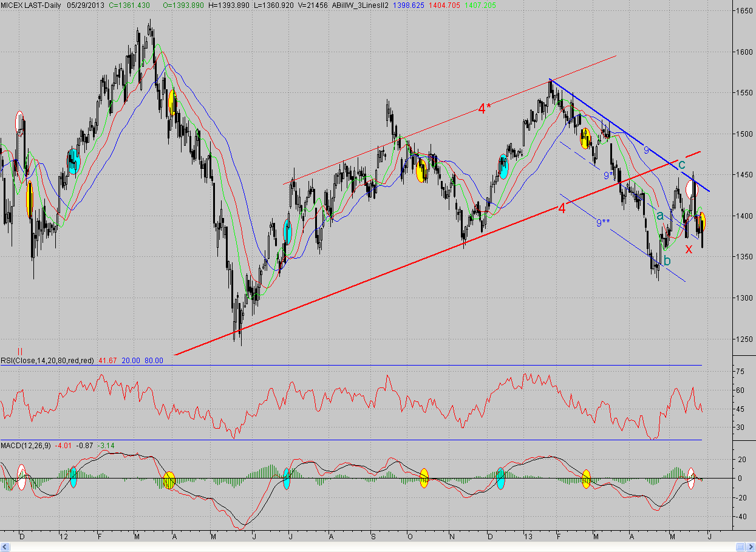
Task: Open the RSI(Close,14,20,80,red,red) indicator title
Action: pyautogui.click(x=47, y=360)
